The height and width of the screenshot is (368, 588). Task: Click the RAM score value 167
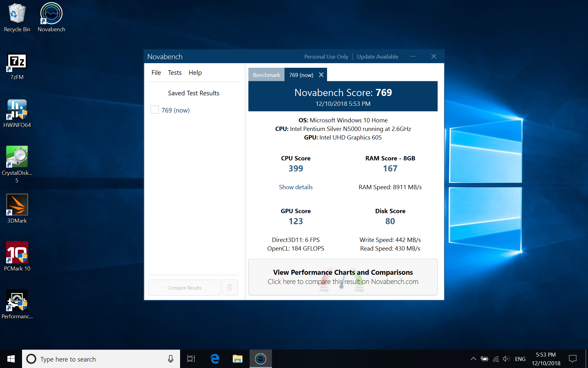click(390, 168)
